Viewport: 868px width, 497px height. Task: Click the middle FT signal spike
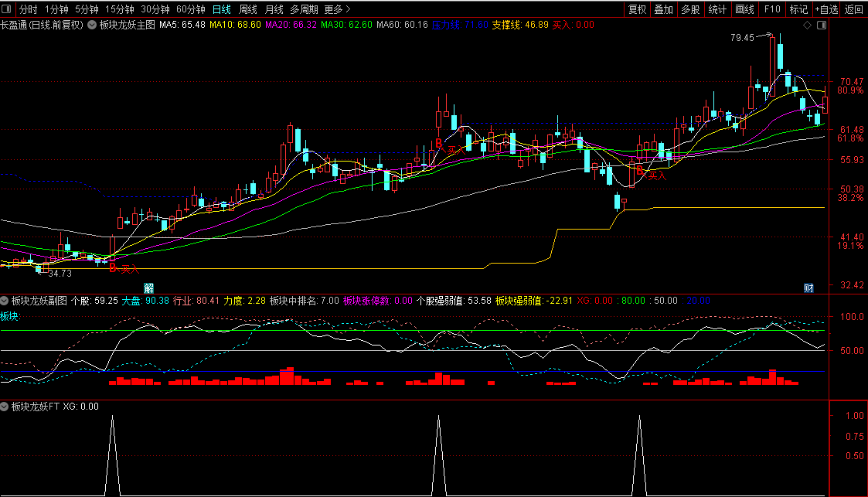pos(439,455)
